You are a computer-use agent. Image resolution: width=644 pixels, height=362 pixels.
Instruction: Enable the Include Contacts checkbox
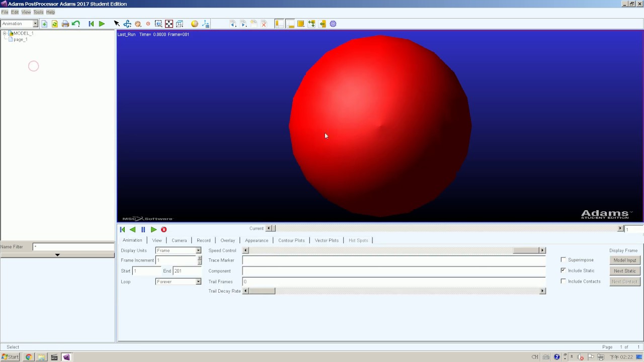[x=563, y=281]
